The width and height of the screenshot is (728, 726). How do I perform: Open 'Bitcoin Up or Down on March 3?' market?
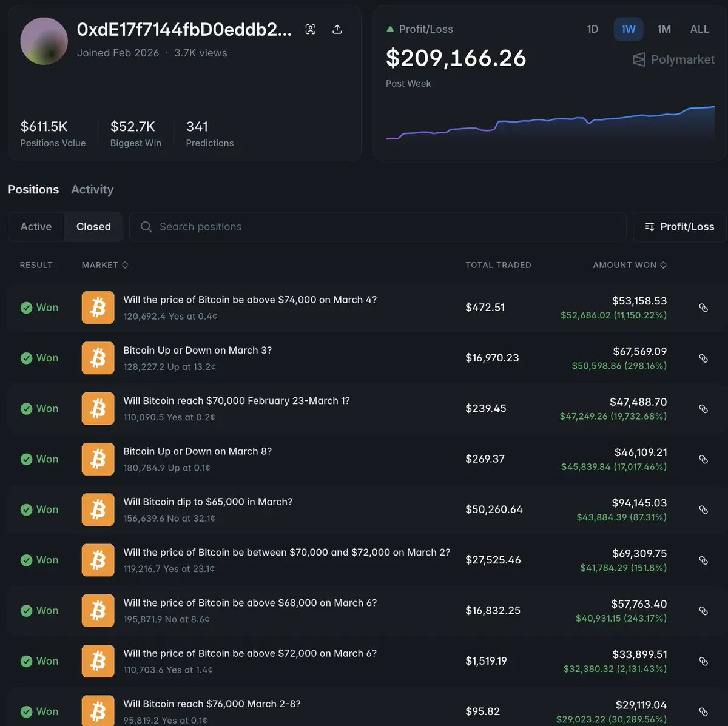coord(198,350)
